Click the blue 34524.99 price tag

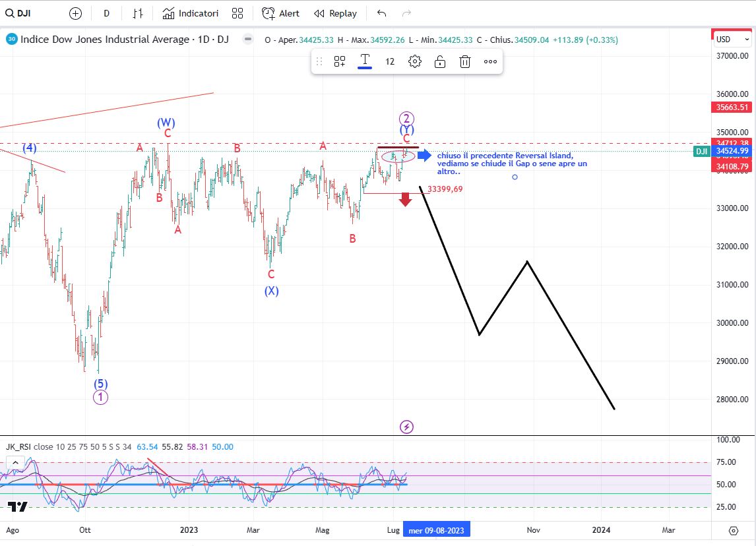[732, 151]
